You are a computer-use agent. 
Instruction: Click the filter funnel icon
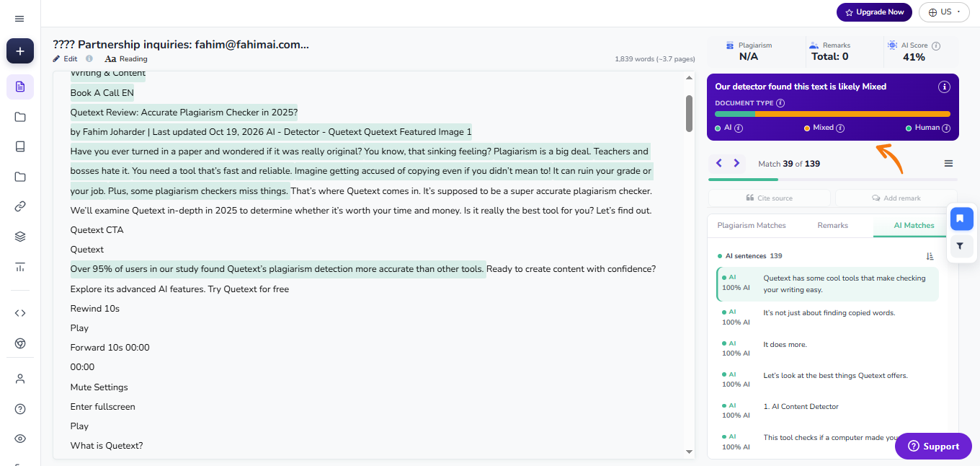click(961, 246)
